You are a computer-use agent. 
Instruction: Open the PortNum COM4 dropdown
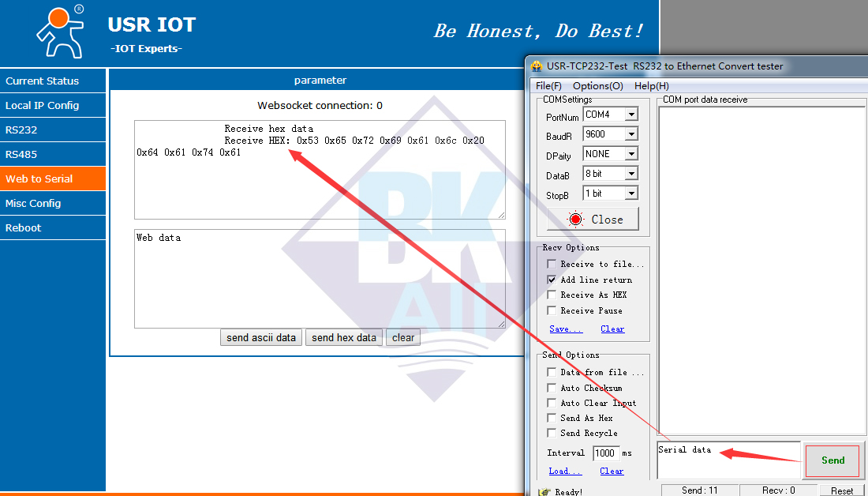631,115
